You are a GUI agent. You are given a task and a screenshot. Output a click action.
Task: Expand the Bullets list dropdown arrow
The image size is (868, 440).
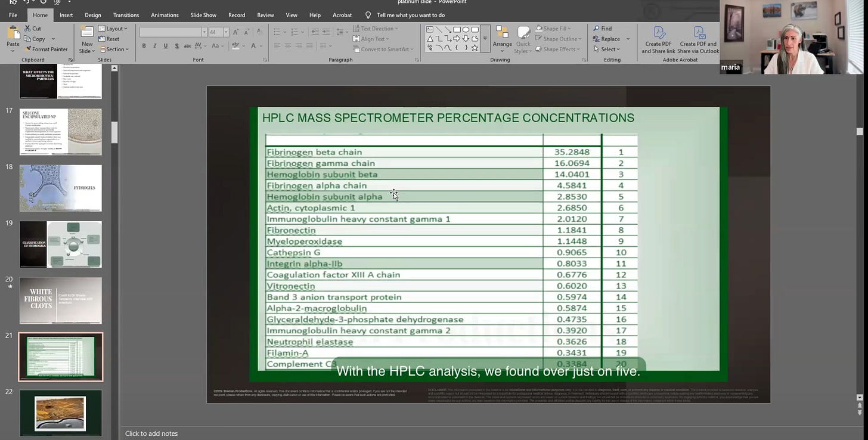pos(285,32)
